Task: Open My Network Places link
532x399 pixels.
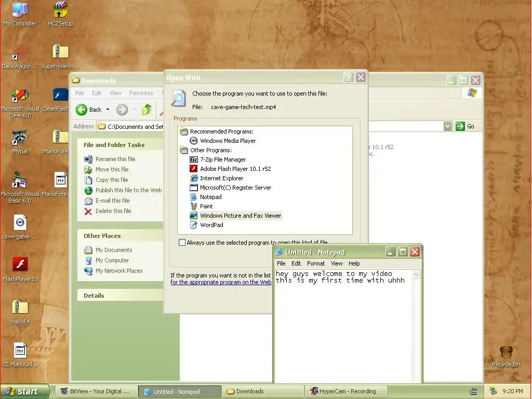Action: click(113, 271)
